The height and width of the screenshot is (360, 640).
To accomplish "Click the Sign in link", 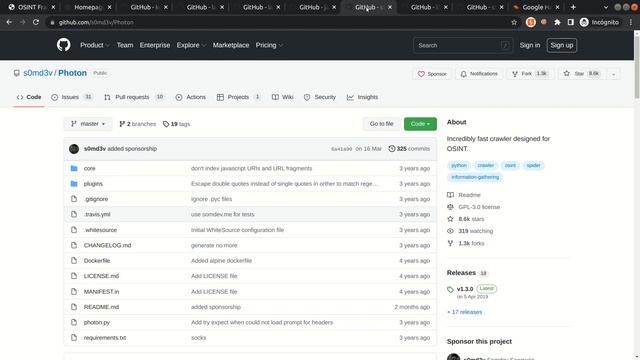I will point(530,45).
